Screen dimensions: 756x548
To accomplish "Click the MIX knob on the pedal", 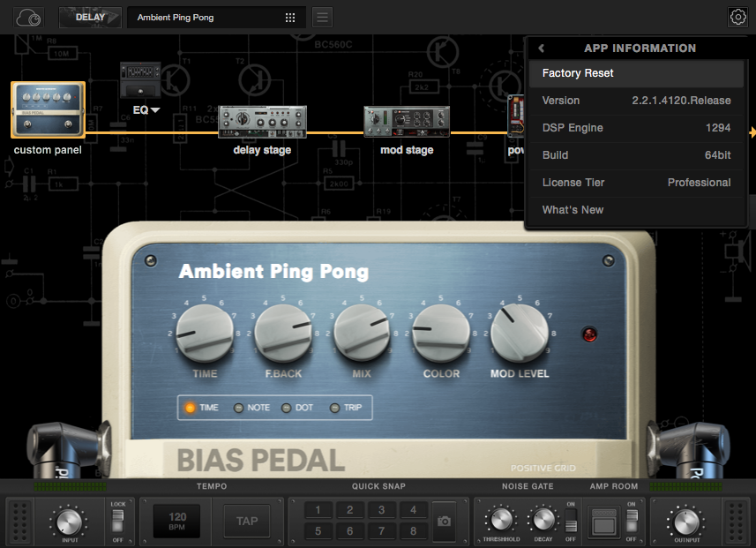I will click(362, 333).
